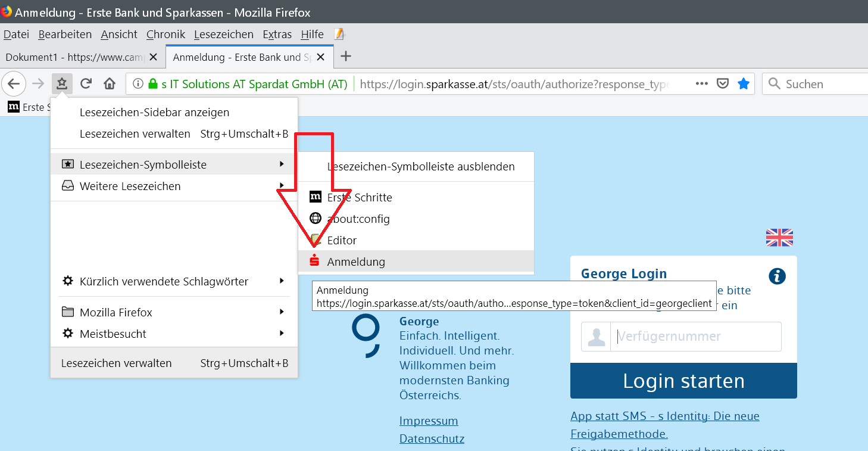Viewport: 868px width, 451px height.
Task: Click the back navigation arrow
Action: [x=14, y=84]
